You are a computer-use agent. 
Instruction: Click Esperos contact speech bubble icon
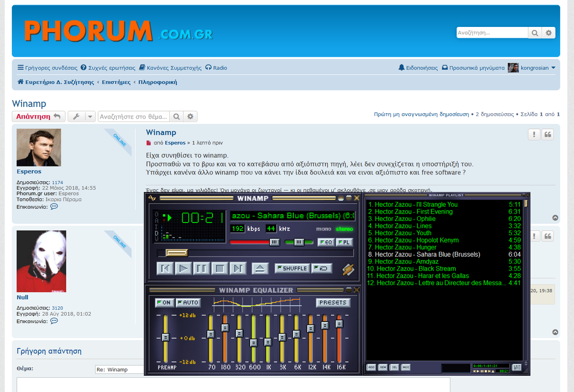point(54,207)
